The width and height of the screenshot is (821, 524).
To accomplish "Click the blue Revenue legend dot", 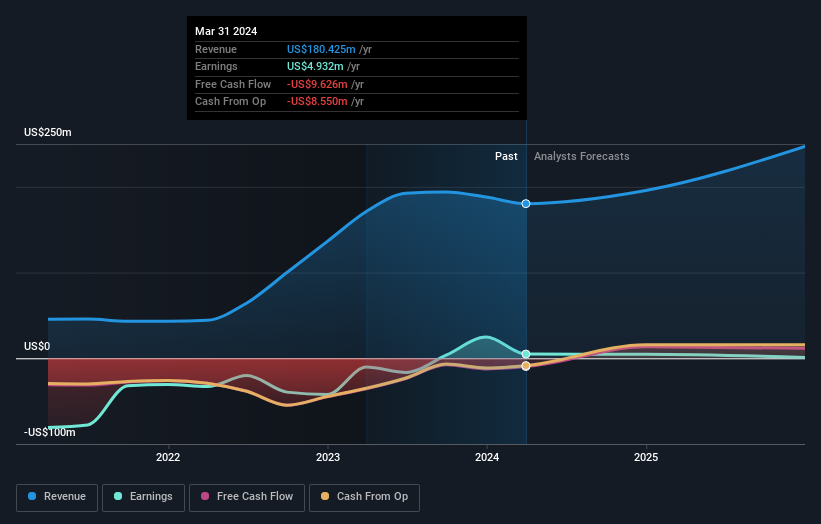I will (32, 496).
